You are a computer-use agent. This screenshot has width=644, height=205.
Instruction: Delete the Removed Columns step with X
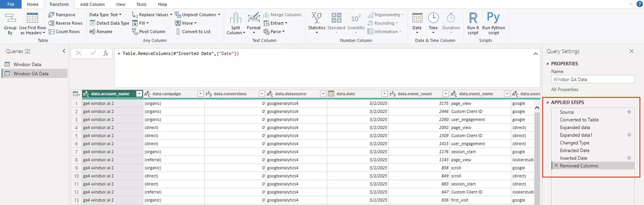coord(556,166)
